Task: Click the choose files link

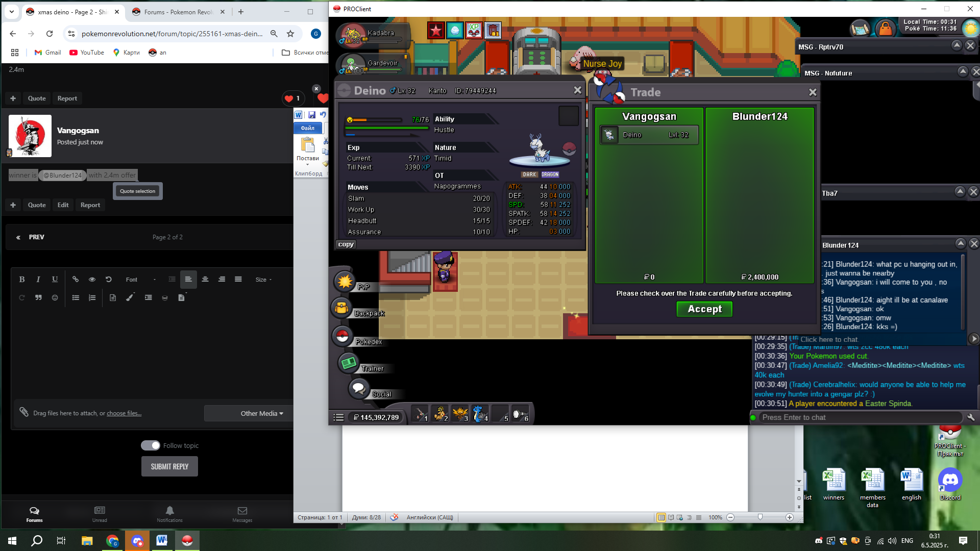Action: pyautogui.click(x=124, y=413)
